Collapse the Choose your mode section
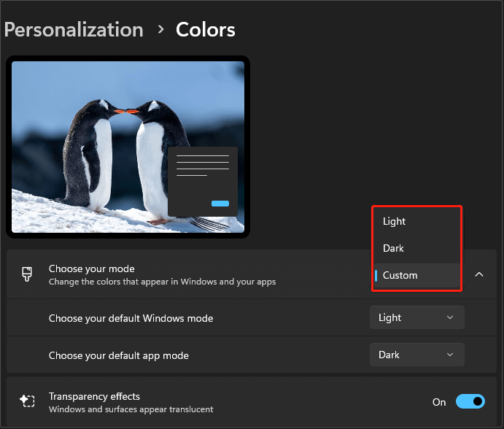Screen dimensions: 504x429 [479, 274]
